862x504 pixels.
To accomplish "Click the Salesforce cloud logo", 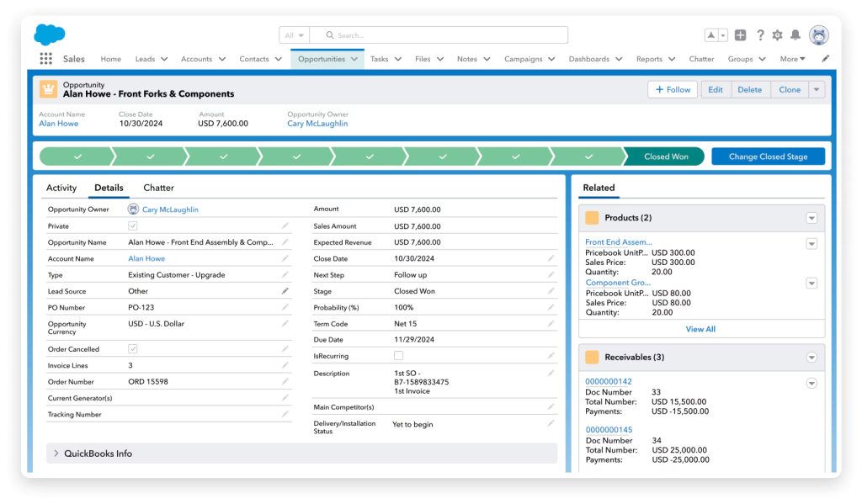I will (x=50, y=34).
